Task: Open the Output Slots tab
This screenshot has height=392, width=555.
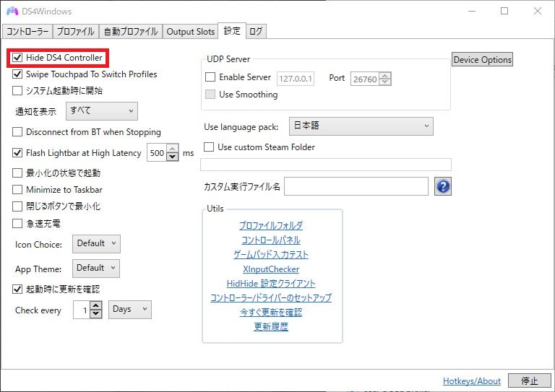Action: click(x=191, y=32)
